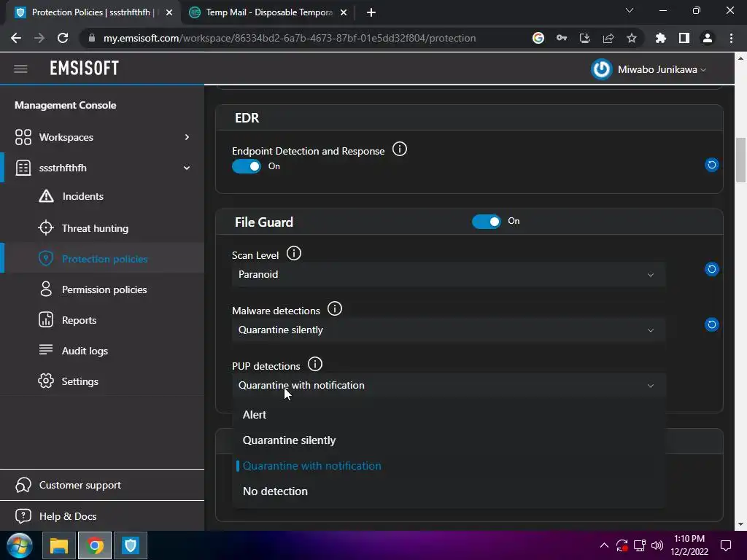Click the Help & Docs question icon

click(x=23, y=516)
